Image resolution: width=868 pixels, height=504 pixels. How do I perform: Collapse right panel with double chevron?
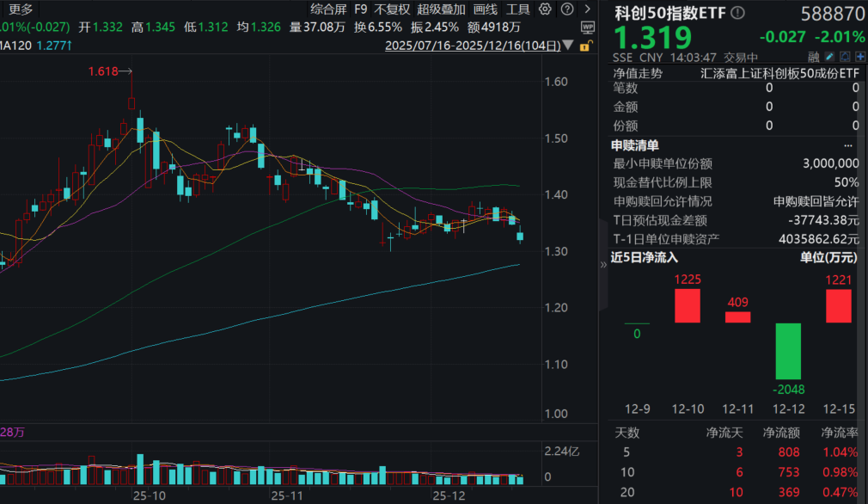click(x=602, y=265)
